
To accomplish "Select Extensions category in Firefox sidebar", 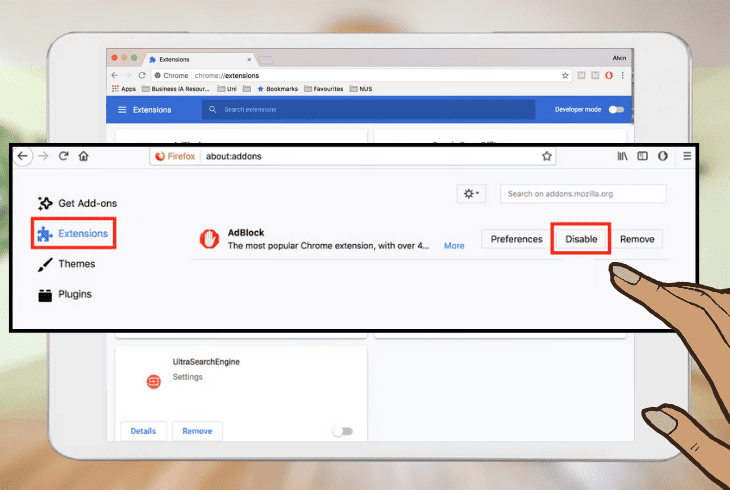I will point(73,233).
